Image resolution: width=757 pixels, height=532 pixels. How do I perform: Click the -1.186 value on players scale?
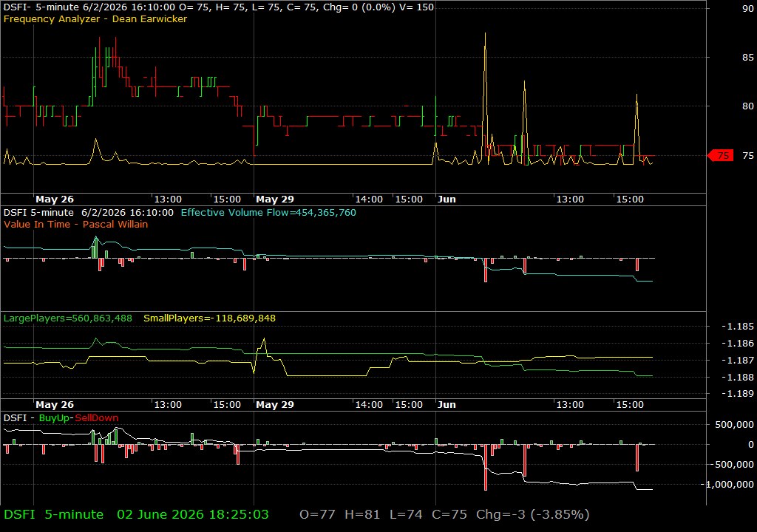click(737, 344)
